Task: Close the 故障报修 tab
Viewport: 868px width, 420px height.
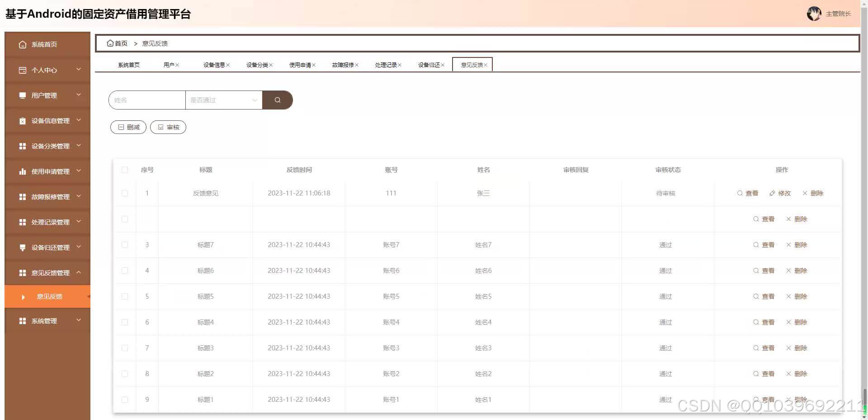Action: (x=357, y=65)
